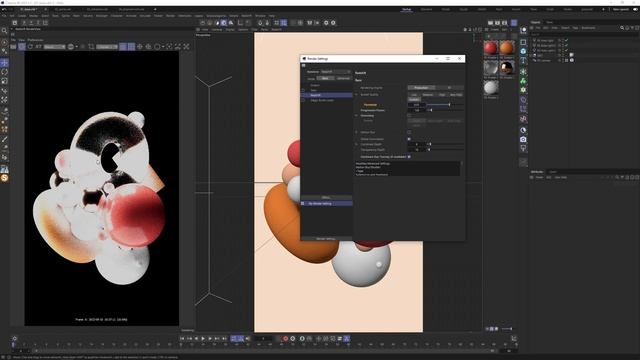Viewport: 640px width, 360px height.
Task: Select the chrome material thumbnail
Action: 507,67
